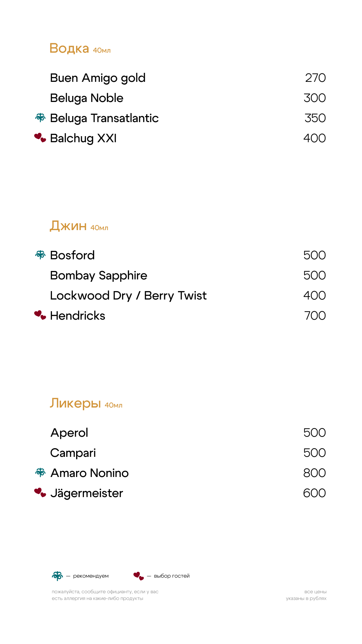The image size is (362, 644).
Task: Click the teal legend icon for рекомендуем
Action: tap(57, 576)
